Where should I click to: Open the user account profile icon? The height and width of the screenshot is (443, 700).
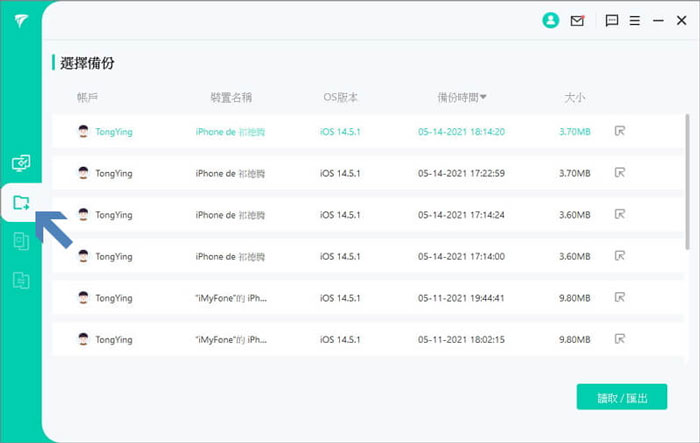click(550, 20)
